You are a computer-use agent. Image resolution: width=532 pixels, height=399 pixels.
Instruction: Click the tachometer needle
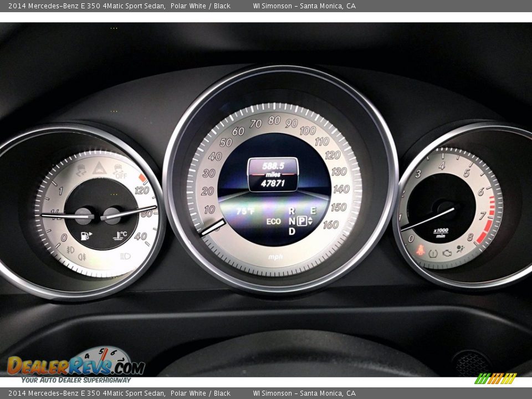click(429, 219)
